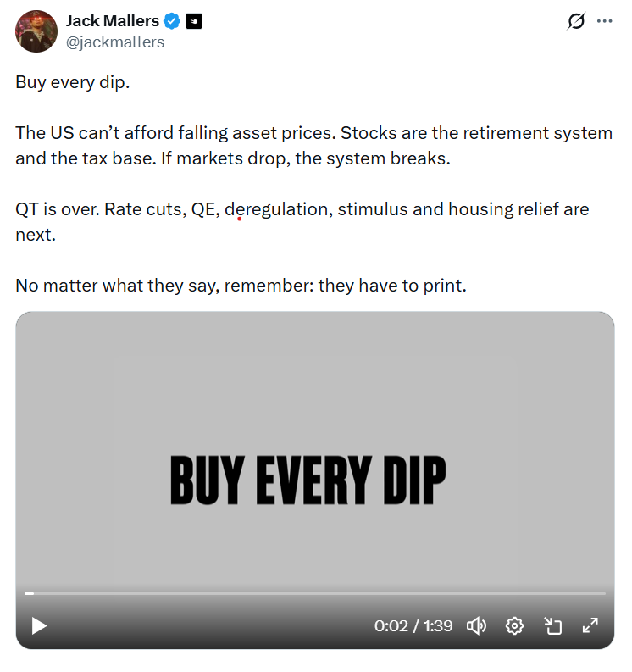Seek to middle of video progress bar

[x=315, y=593]
